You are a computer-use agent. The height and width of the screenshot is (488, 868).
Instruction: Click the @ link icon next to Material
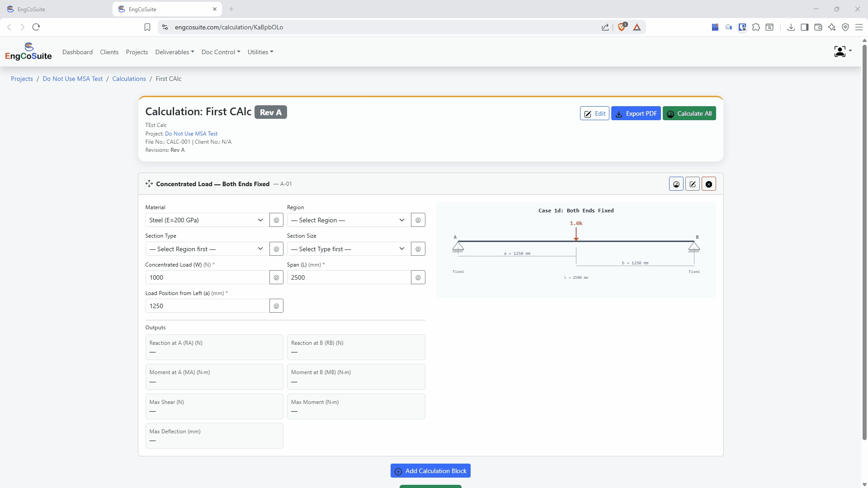coord(276,220)
